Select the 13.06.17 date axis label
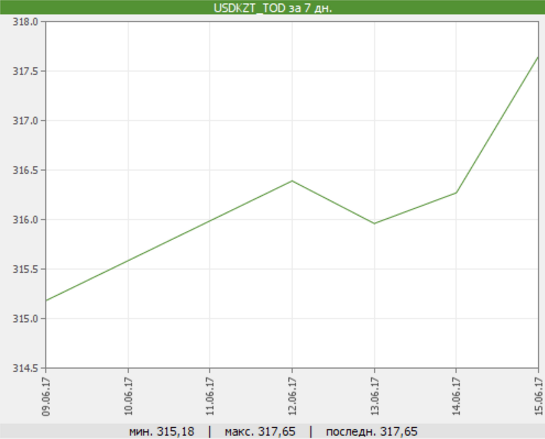The width and height of the screenshot is (545, 439). (374, 396)
